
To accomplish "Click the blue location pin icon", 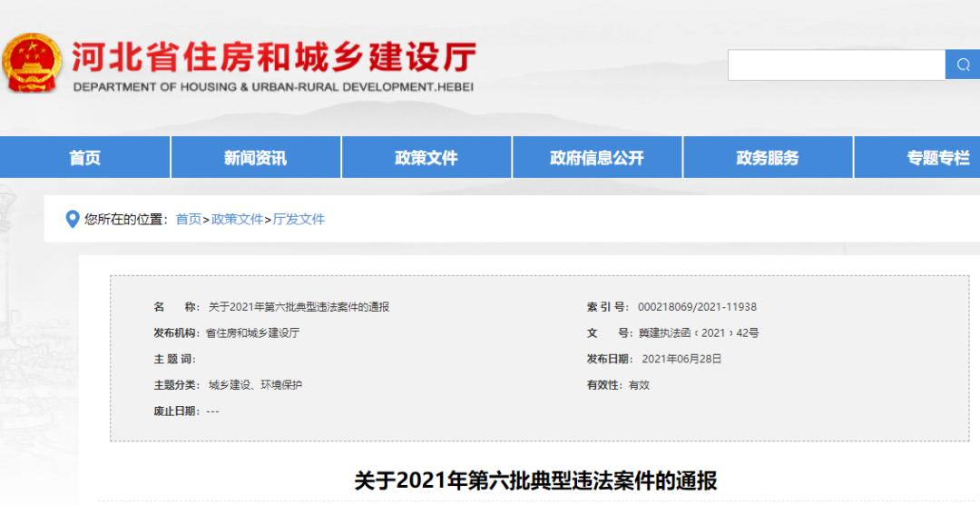I will point(73,219).
